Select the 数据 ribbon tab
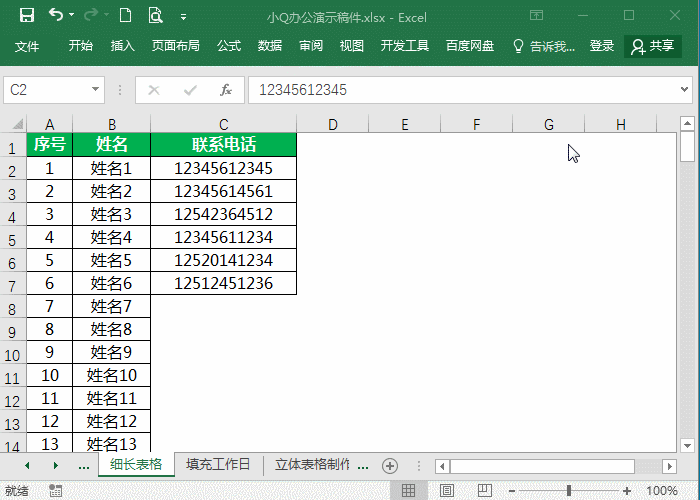 tap(270, 46)
